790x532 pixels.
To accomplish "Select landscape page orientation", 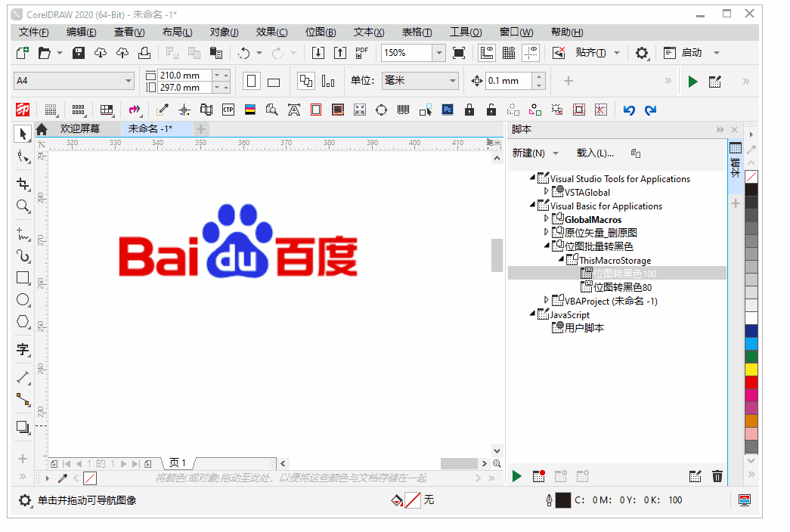I will [274, 82].
